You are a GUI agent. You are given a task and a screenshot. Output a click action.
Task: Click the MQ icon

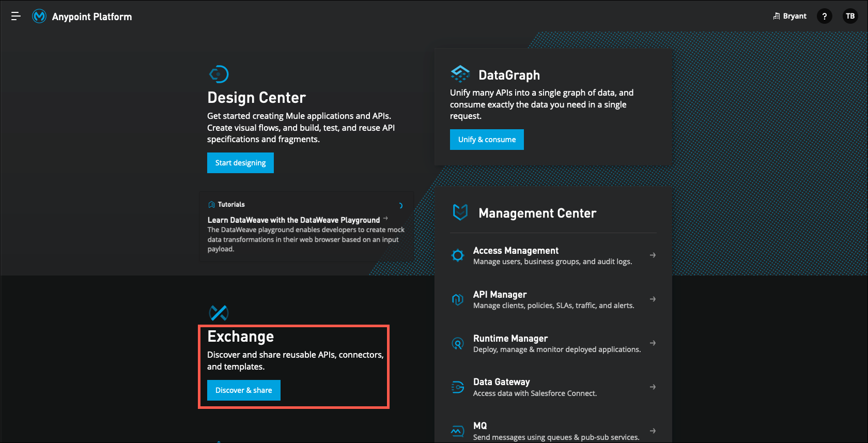click(x=458, y=431)
